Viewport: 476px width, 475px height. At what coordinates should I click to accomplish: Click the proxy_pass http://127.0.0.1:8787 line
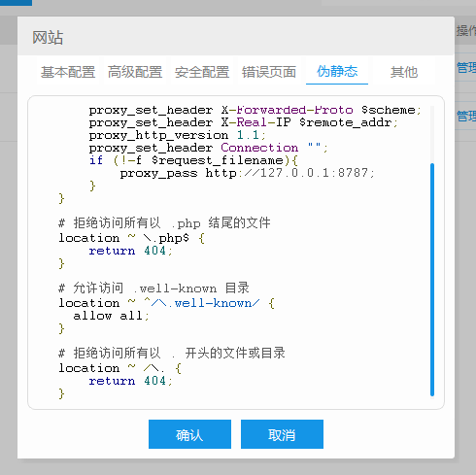click(x=248, y=173)
